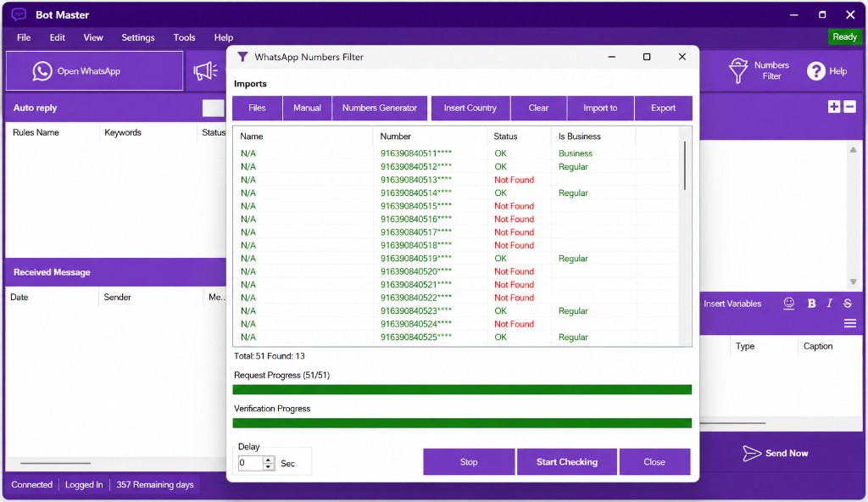Viewport: 868px width, 502px height.
Task: Click the Delay seconds input field
Action: [250, 463]
